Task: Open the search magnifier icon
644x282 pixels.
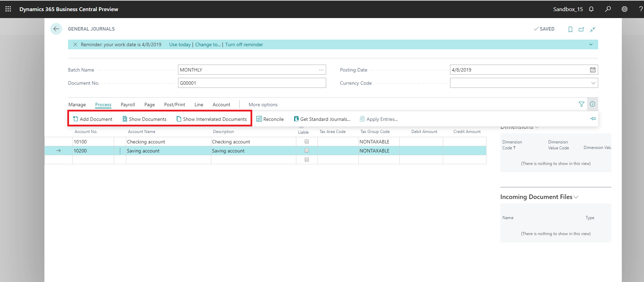Action: pyautogui.click(x=608, y=9)
